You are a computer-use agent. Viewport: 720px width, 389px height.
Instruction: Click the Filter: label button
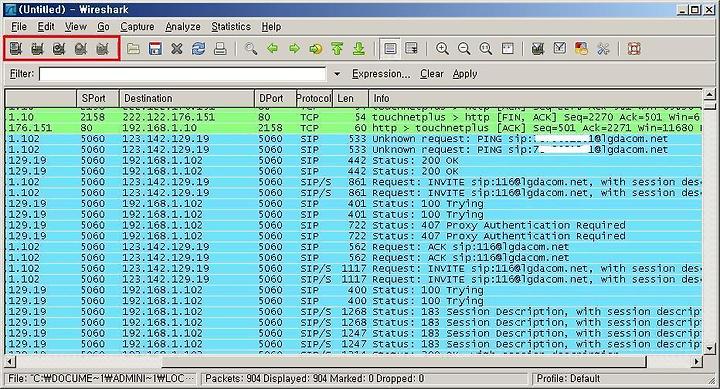[x=22, y=73]
